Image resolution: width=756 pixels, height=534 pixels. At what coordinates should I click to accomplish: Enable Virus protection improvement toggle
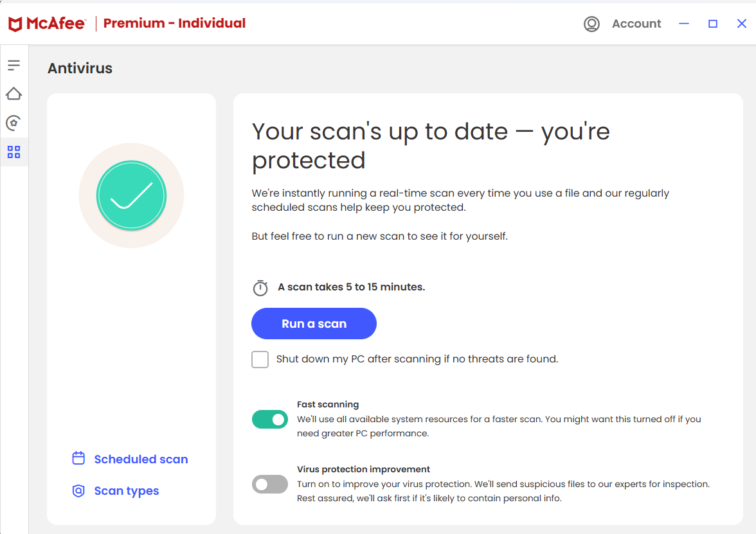(x=270, y=485)
